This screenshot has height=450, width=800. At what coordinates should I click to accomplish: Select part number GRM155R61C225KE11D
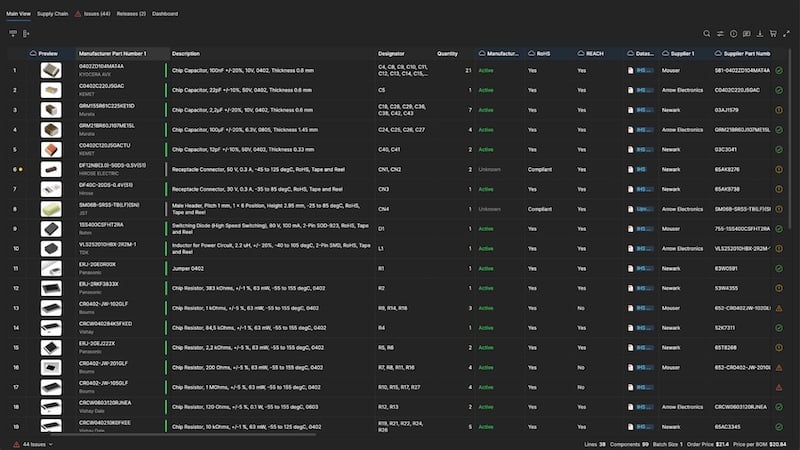(107, 106)
